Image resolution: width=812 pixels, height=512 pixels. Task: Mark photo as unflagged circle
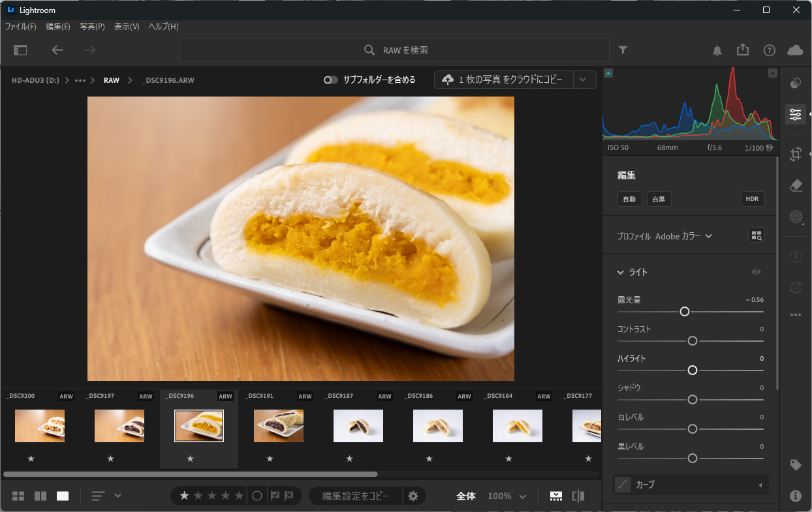coord(257,496)
